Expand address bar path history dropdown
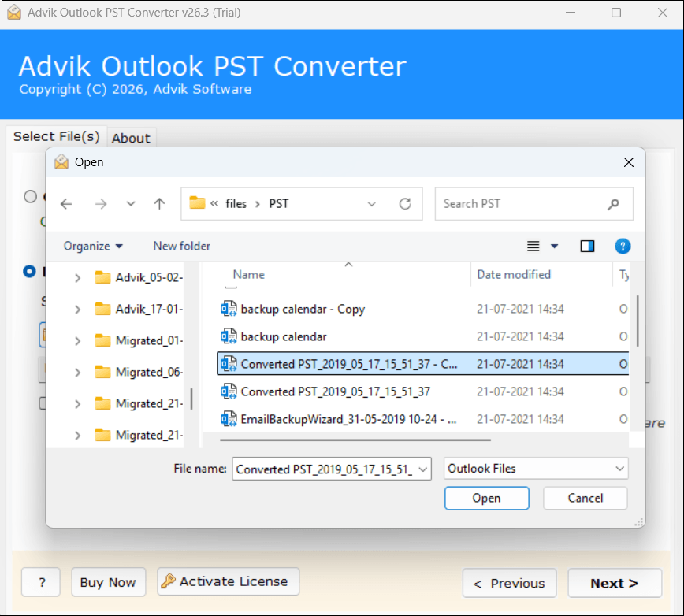Viewport: 684px width, 616px height. coord(372,203)
